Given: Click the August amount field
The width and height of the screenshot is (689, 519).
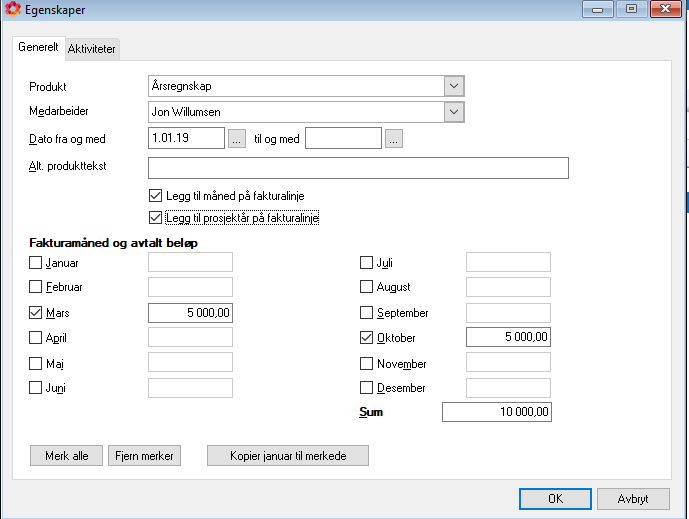Looking at the screenshot, I should pyautogui.click(x=508, y=287).
